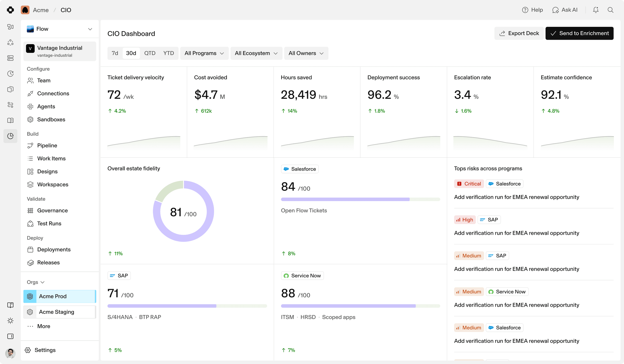The image size is (624, 364).
Task: Open the top rail dashboard layout icon
Action: (x=10, y=27)
